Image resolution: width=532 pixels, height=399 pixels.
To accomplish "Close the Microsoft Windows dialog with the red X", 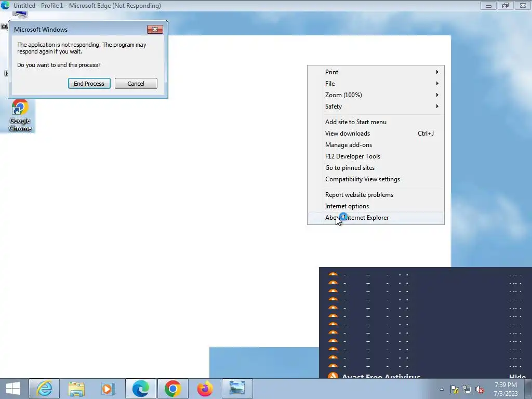I will 155,29.
